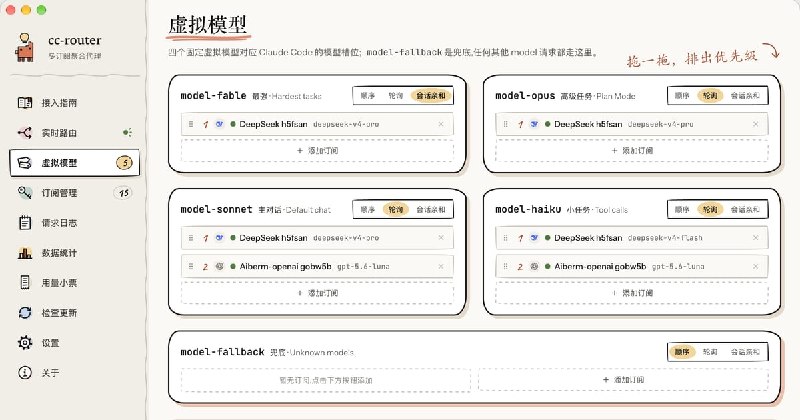The width and height of the screenshot is (800, 420).
Task: Click the OpenAI provider logo in model-sonnet's Aiberm row
Action: pos(219,266)
